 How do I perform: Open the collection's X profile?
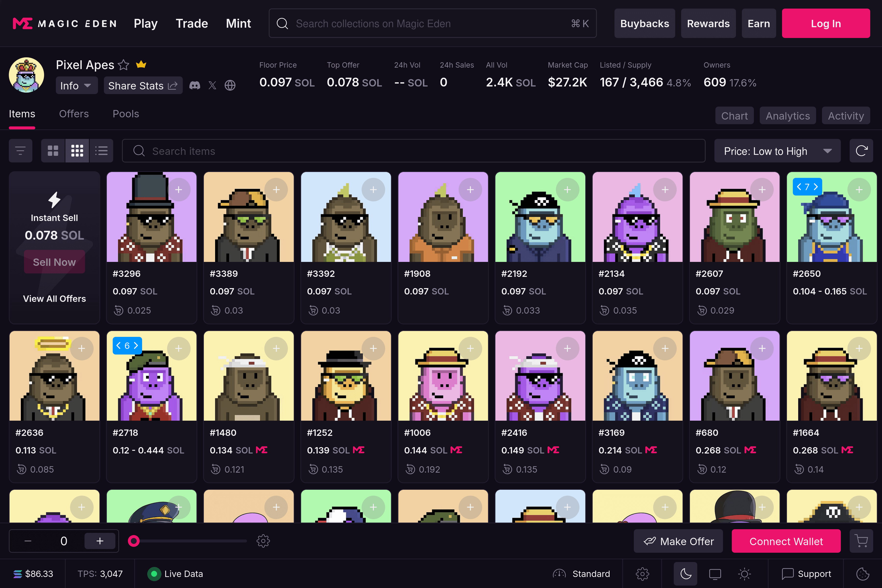pyautogui.click(x=212, y=86)
